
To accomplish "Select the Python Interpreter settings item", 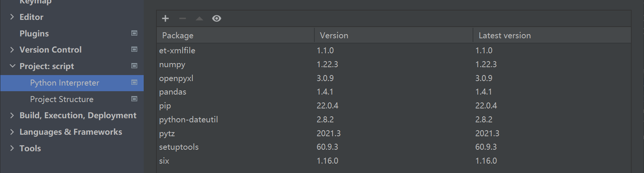I will [x=64, y=83].
